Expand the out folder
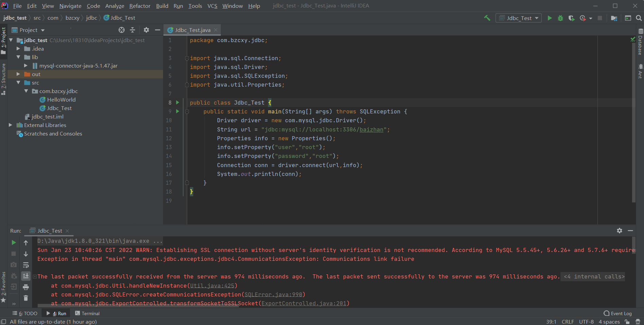The image size is (644, 325). (18, 74)
